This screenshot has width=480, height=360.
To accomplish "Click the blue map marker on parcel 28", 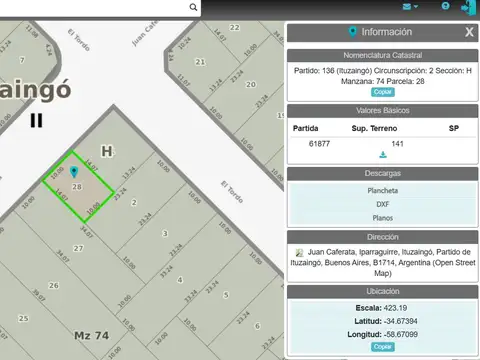I will pyautogui.click(x=74, y=172).
